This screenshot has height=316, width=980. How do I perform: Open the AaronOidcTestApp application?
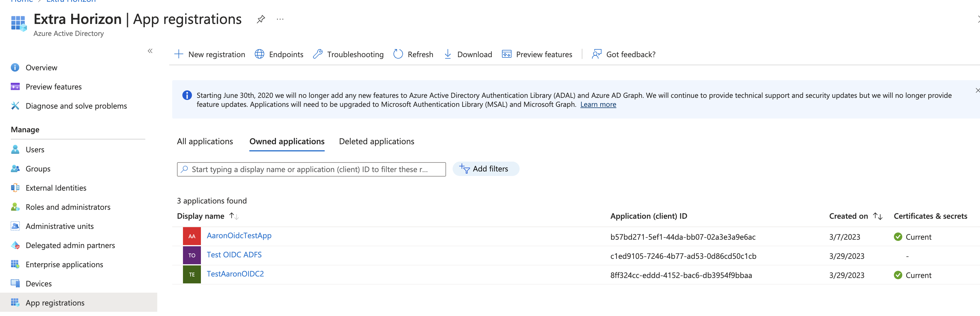(239, 236)
